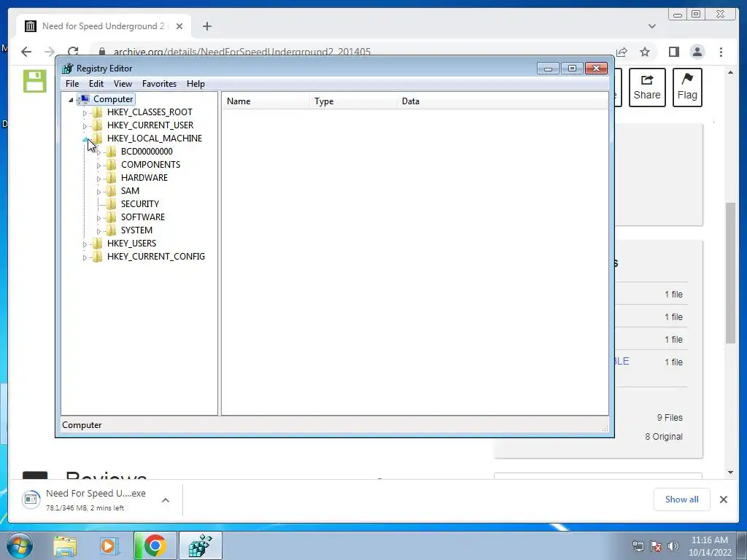Click the page vertical scrollbar thumb

[x=731, y=273]
